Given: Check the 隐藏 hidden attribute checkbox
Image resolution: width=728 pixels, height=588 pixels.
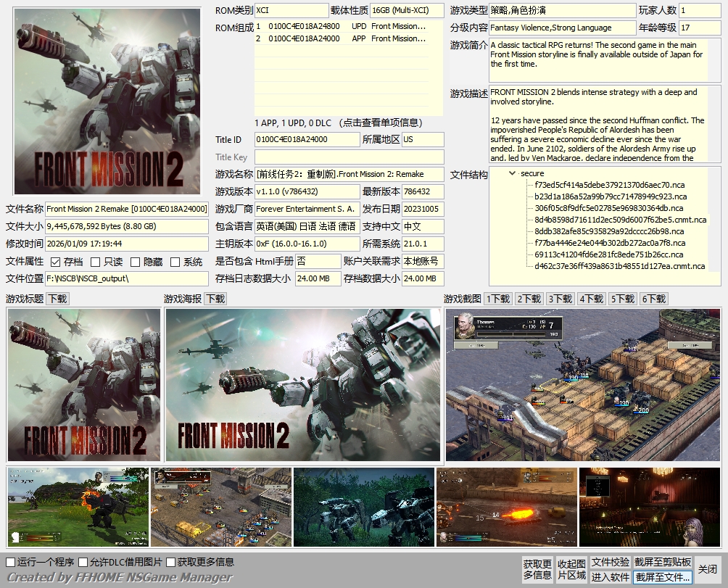Looking at the screenshot, I should [x=135, y=262].
